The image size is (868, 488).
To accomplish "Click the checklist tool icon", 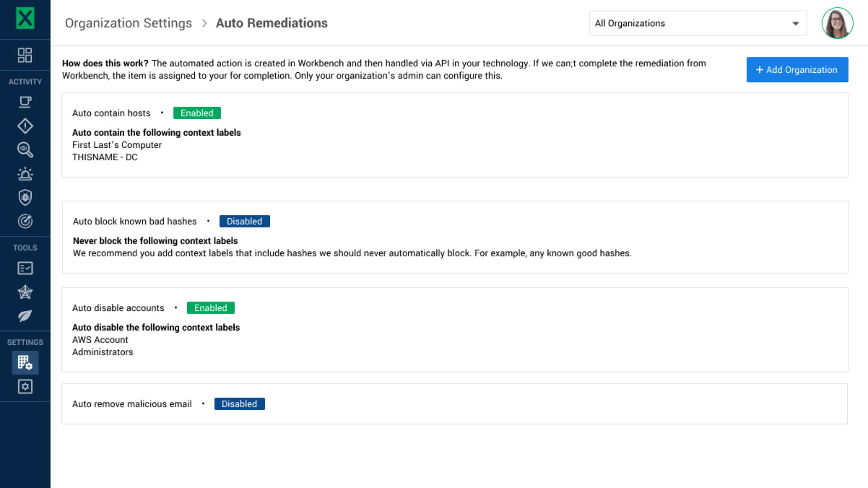I will tap(24, 268).
